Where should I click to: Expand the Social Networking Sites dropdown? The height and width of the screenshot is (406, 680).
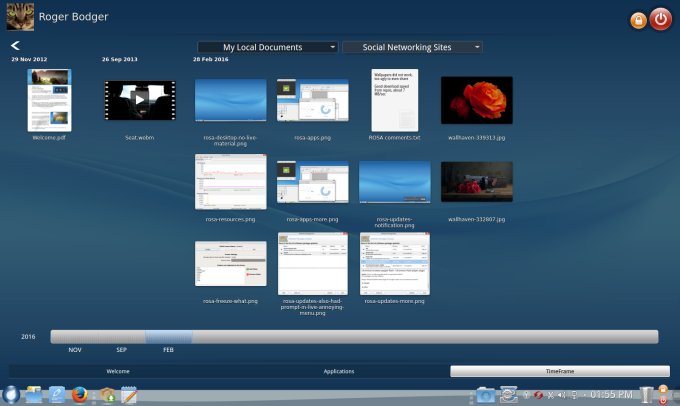[x=412, y=47]
